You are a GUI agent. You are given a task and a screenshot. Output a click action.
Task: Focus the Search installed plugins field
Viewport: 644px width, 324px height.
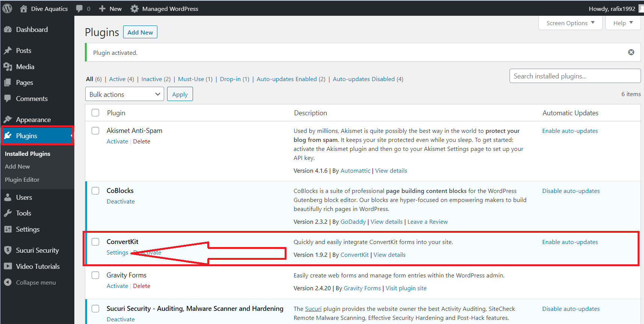click(x=575, y=76)
